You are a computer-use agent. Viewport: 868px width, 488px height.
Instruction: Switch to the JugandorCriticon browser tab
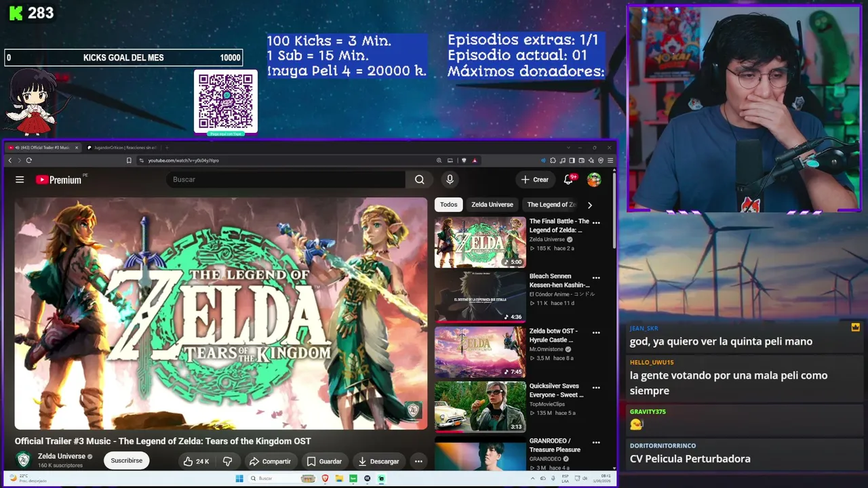pyautogui.click(x=125, y=148)
